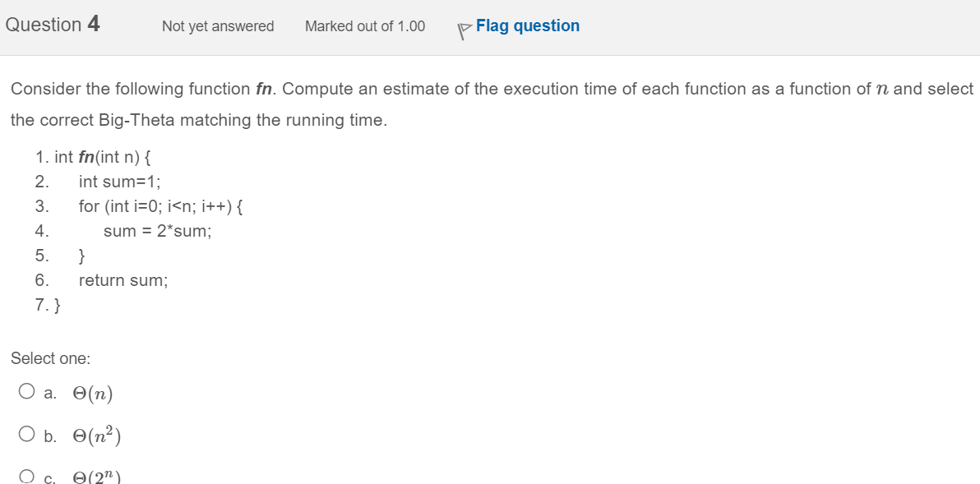980x484 pixels.
Task: Select radio button for option b
Action: point(27,435)
